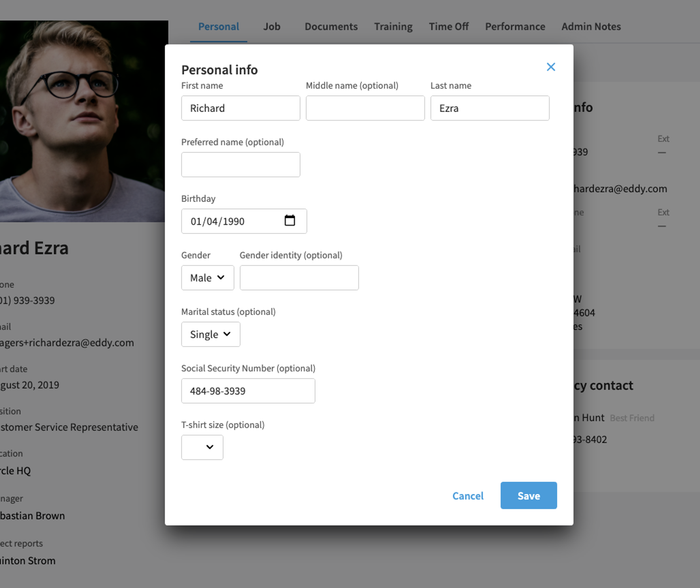Expand the Gender dropdown showing Male

207,277
